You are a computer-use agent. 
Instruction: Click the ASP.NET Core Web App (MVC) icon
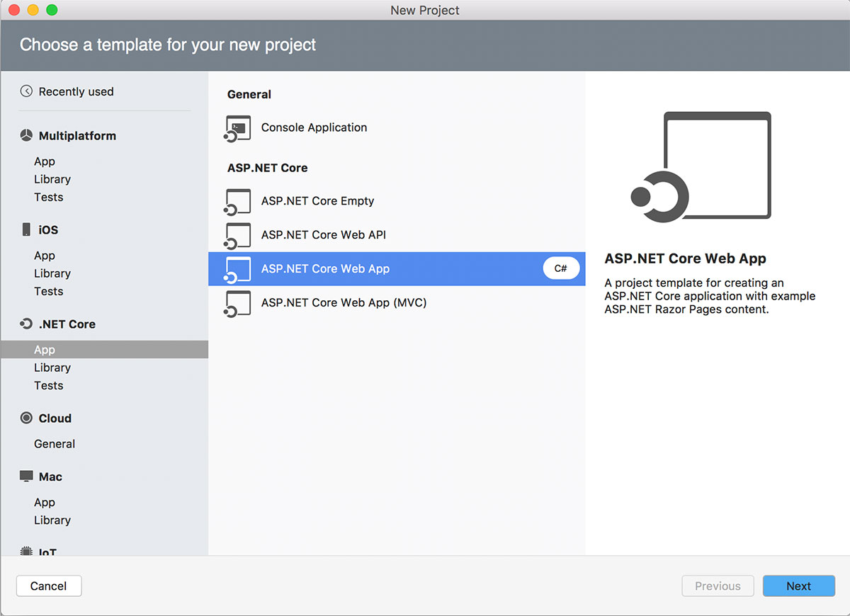tap(238, 304)
